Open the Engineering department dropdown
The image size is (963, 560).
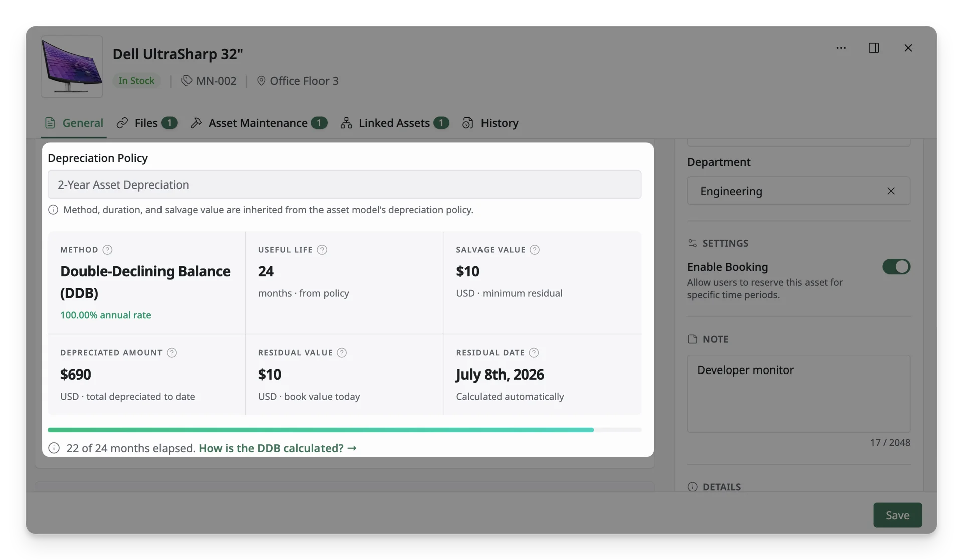[x=798, y=191]
